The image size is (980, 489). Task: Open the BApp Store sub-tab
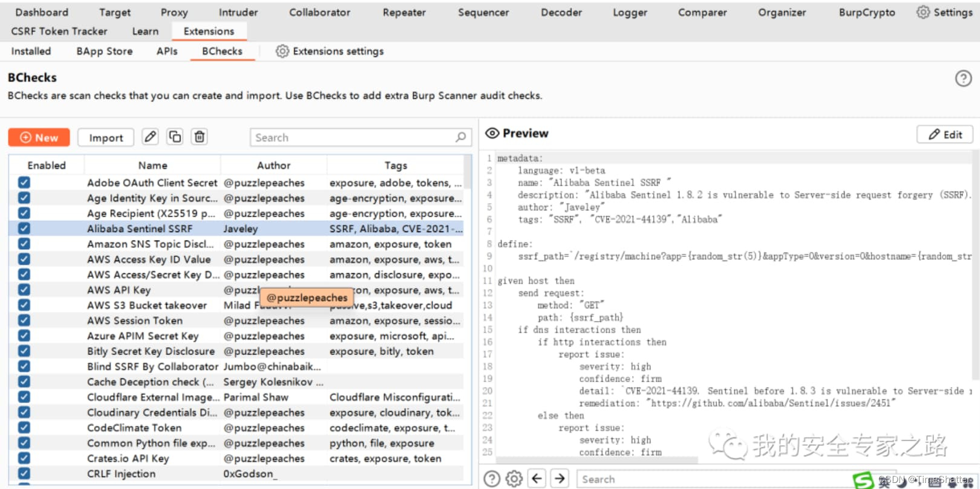[x=105, y=51]
